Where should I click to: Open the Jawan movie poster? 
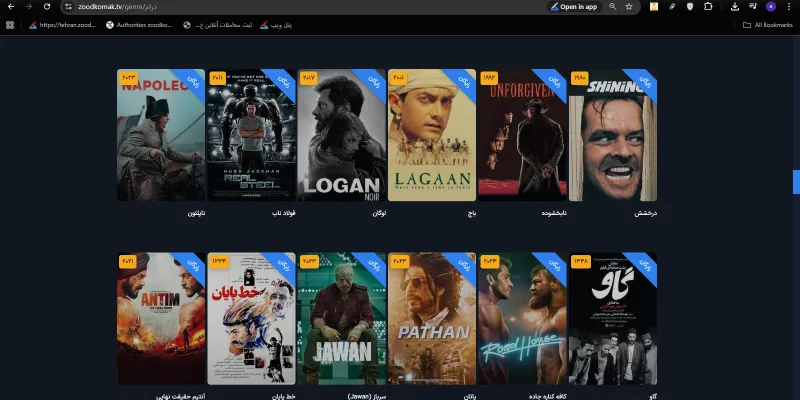342,318
